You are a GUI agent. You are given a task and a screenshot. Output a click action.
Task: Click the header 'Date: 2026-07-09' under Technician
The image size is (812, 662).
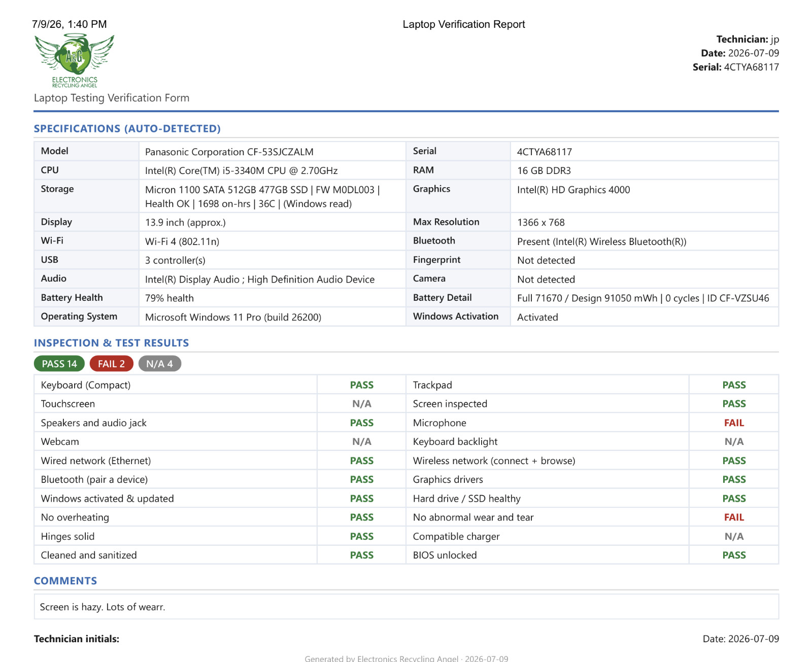(x=740, y=53)
